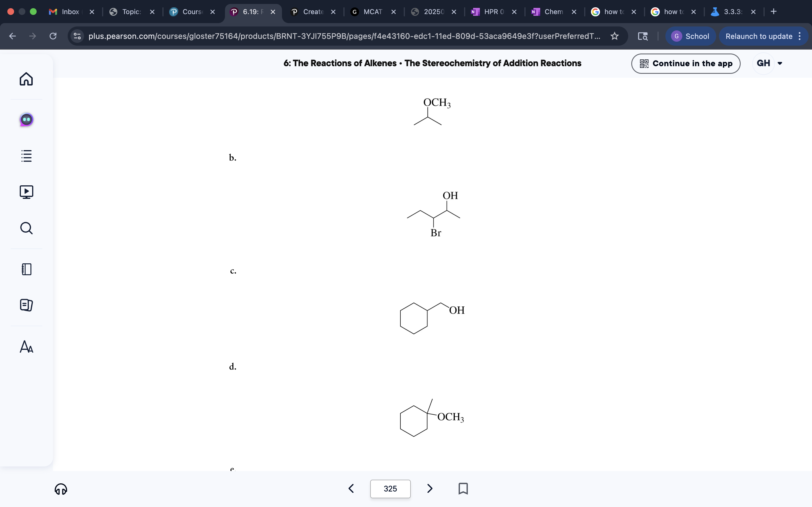The image size is (812, 507).
Task: Open the GH account dropdown
Action: tap(768, 63)
